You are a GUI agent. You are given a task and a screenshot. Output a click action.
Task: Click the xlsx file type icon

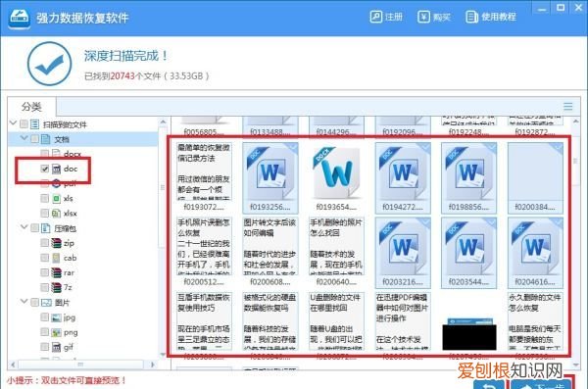tap(56, 214)
